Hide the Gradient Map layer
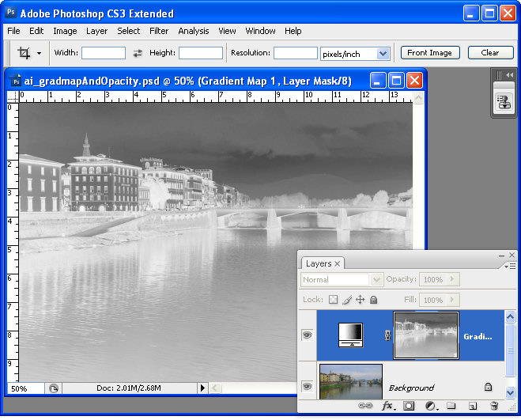This screenshot has width=521, height=420. 308,335
